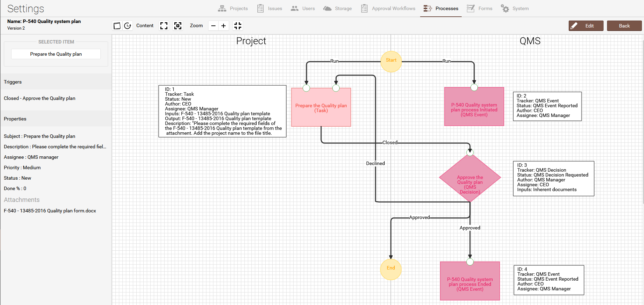Go to System settings tab
This screenshot has width=644, height=305.
515,8
